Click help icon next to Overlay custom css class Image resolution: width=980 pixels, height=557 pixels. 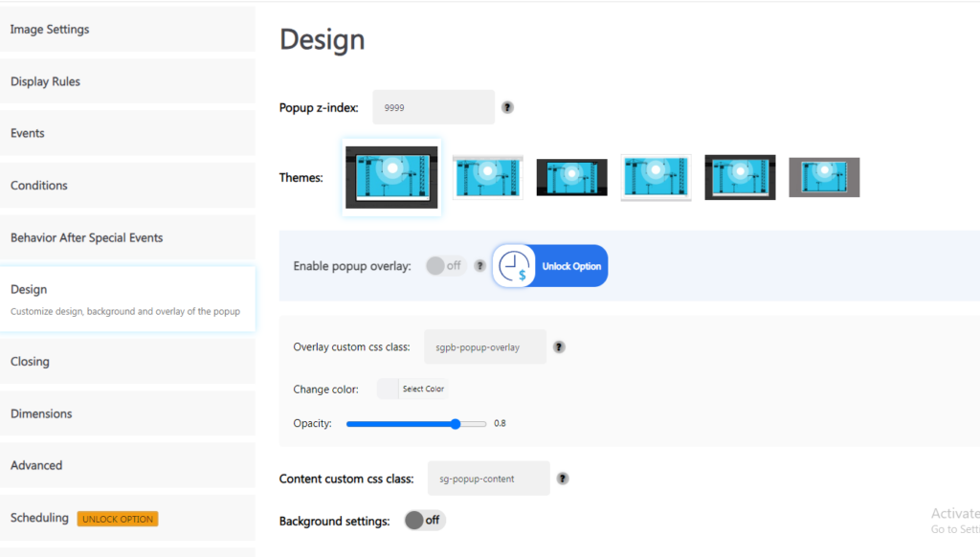pyautogui.click(x=559, y=347)
